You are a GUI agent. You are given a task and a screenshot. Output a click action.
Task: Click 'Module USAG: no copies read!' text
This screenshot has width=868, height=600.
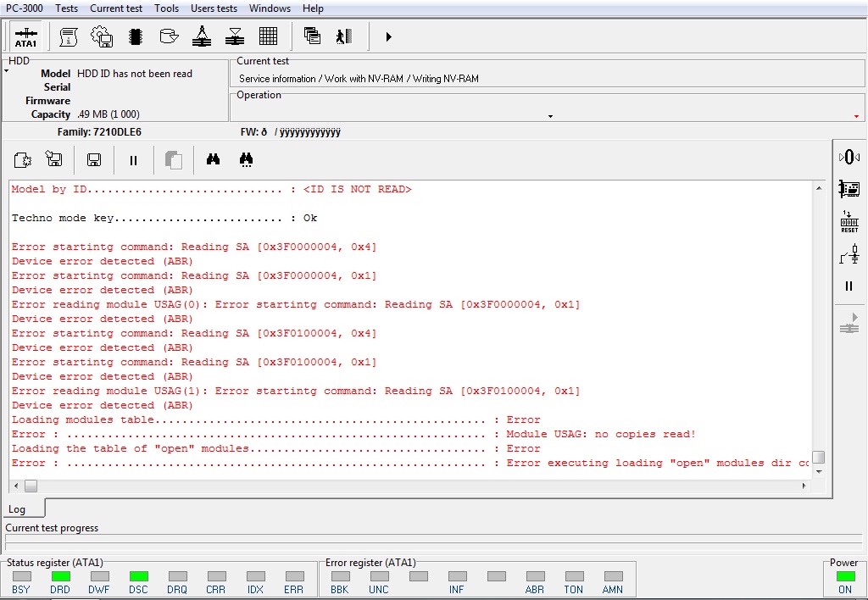pos(601,434)
